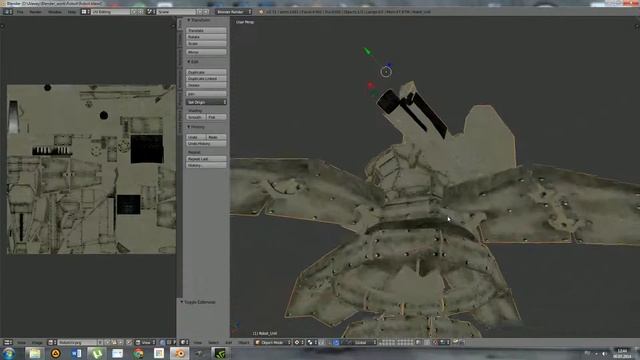
Task: Open the Nvidia app from taskbar
Action: (x=220, y=353)
